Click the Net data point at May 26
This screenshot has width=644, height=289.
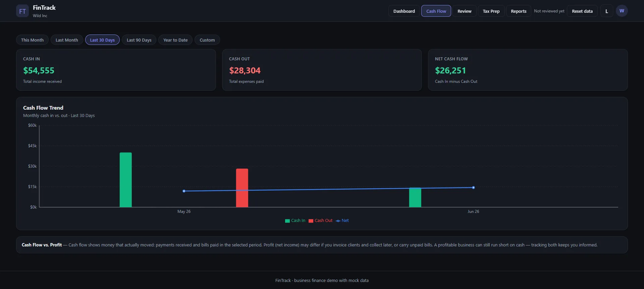click(x=184, y=191)
